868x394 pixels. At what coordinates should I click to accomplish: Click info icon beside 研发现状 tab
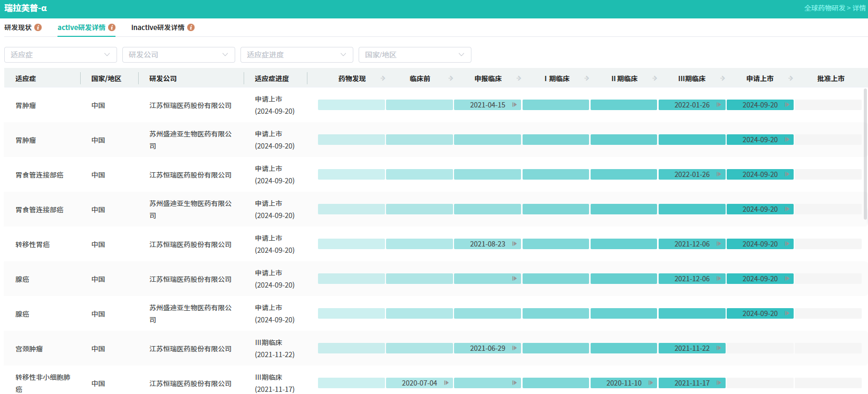pyautogui.click(x=38, y=27)
